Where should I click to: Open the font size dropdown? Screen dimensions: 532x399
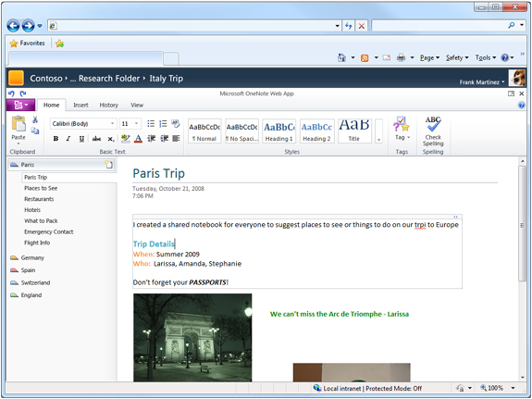(x=130, y=124)
